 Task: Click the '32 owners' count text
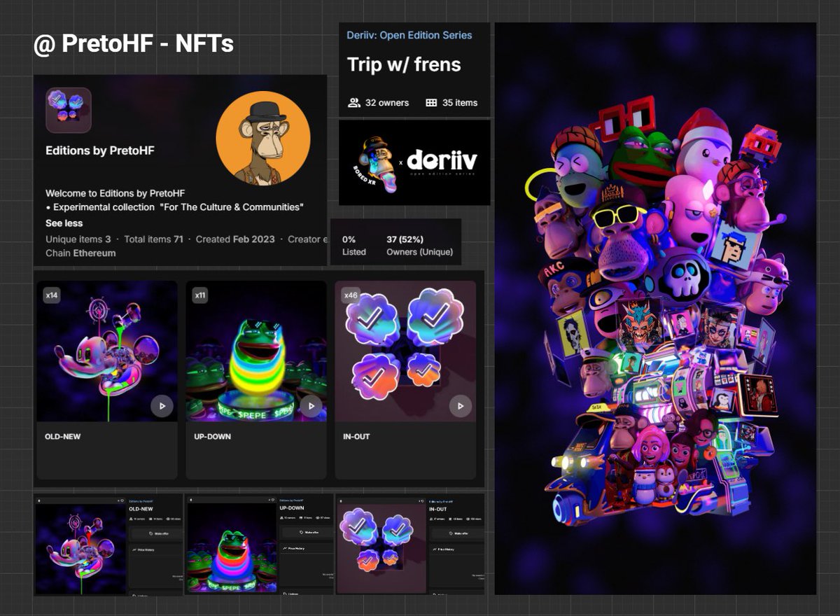pyautogui.click(x=387, y=102)
